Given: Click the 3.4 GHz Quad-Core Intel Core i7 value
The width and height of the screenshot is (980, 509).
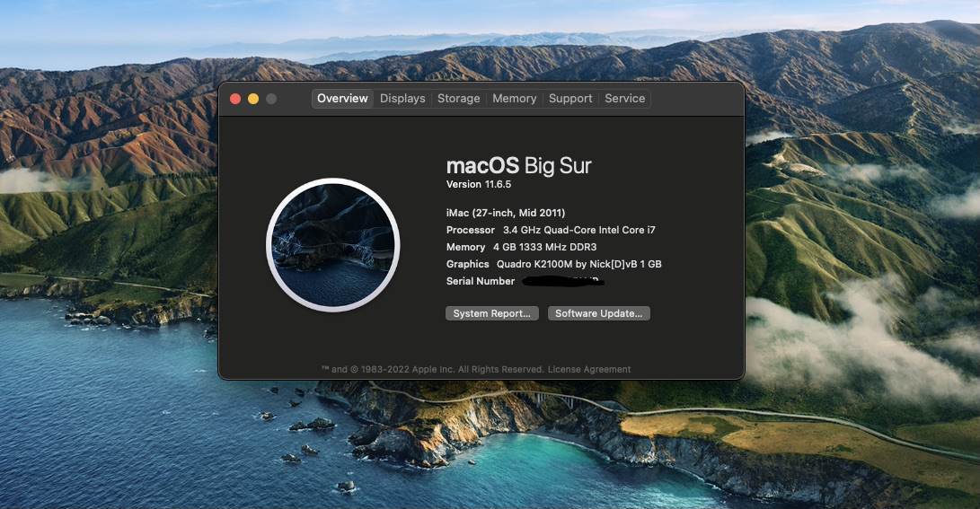Looking at the screenshot, I should point(579,230).
